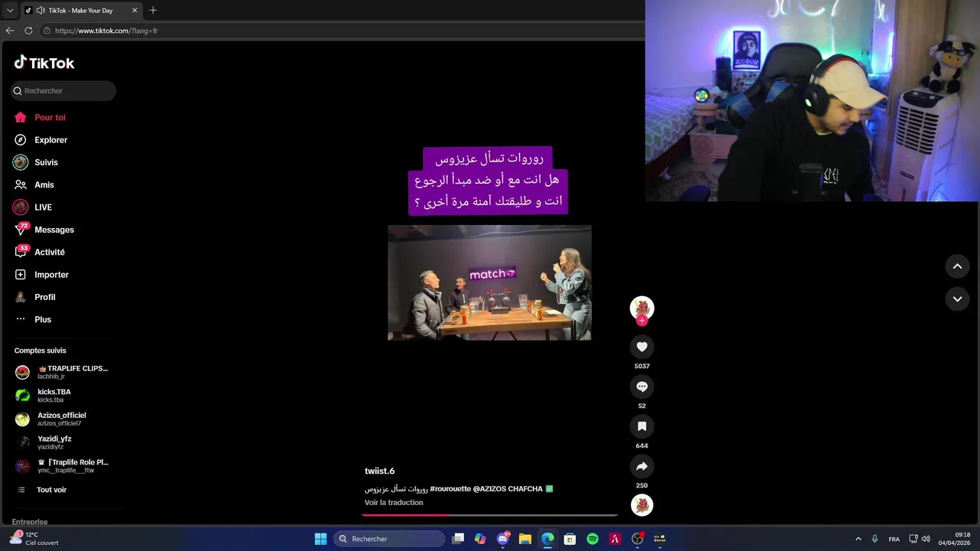The height and width of the screenshot is (551, 980).
Task: Expand the Plus menu
Action: click(x=33, y=319)
